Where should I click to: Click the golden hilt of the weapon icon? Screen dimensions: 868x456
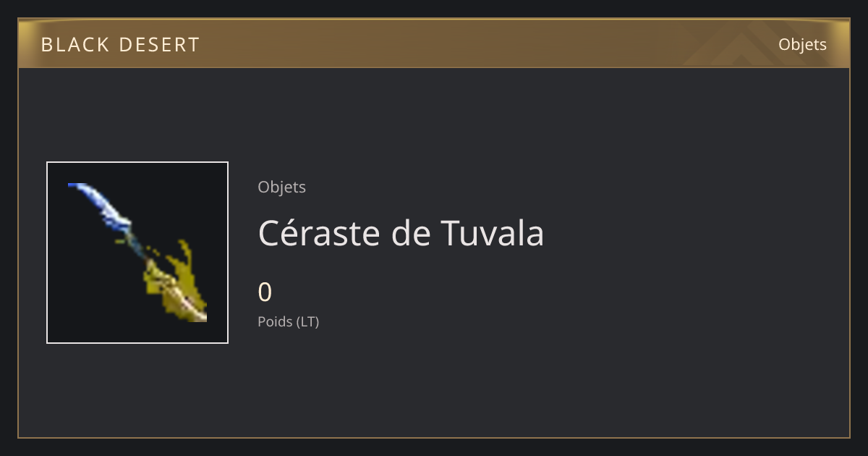coord(177,286)
